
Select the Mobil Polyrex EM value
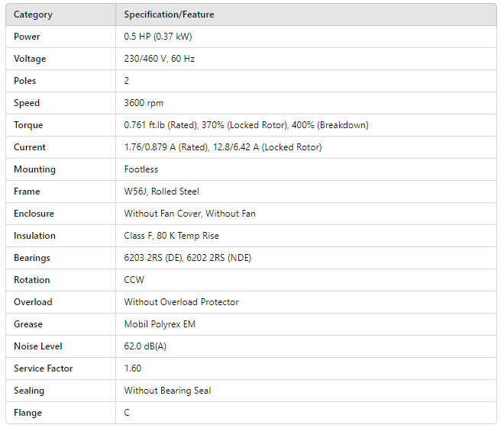(x=160, y=324)
